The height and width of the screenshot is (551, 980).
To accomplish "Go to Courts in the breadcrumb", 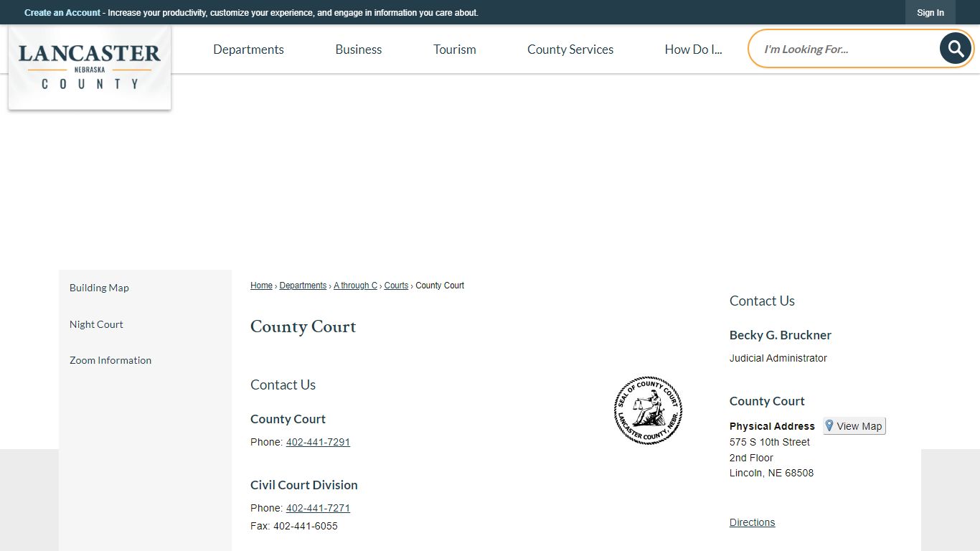I will pyautogui.click(x=396, y=286).
